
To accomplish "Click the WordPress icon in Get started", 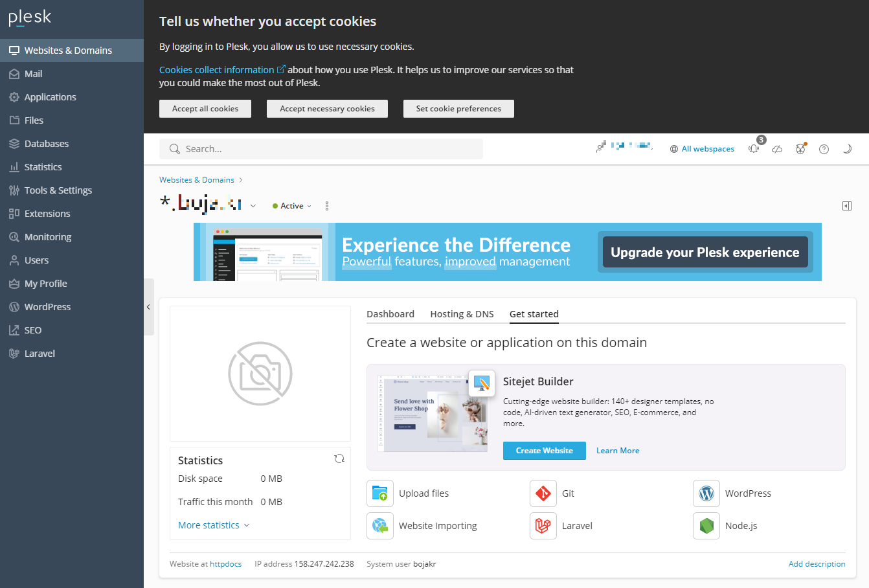I will click(x=706, y=493).
